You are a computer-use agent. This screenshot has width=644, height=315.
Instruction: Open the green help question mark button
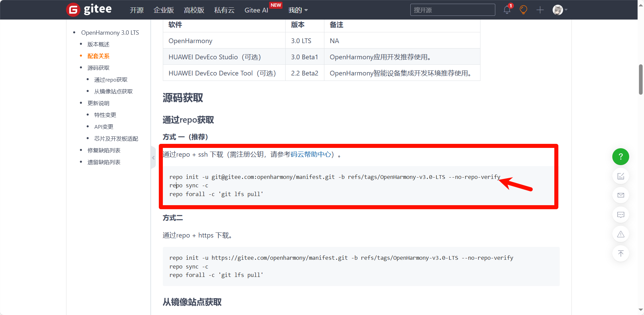click(620, 157)
